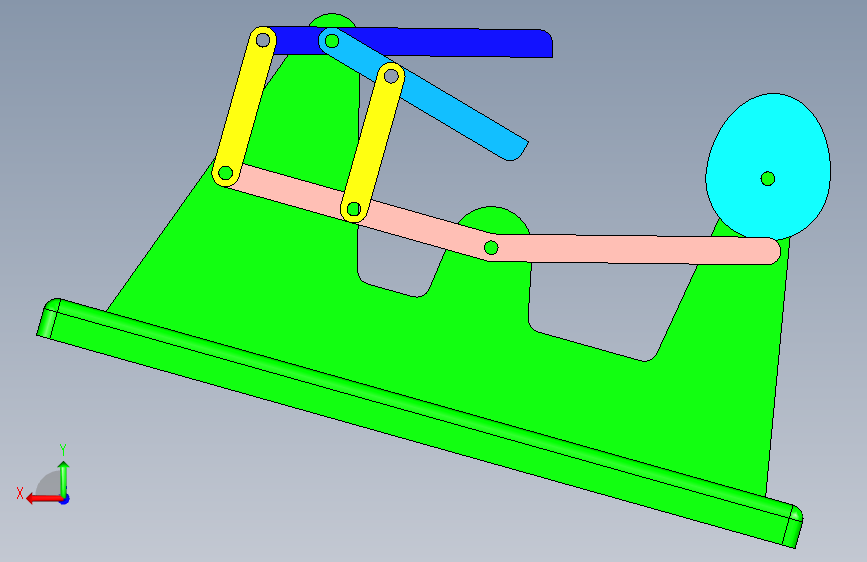Select the cyan egg-shaped cam
Viewport: 867px width, 562px height.
tap(768, 166)
